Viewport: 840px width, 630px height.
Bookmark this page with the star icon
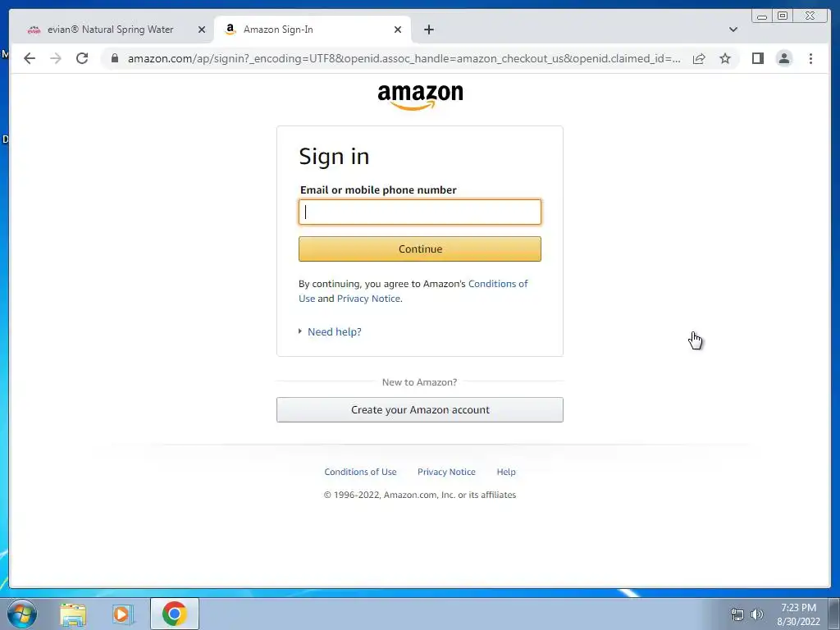coord(725,58)
